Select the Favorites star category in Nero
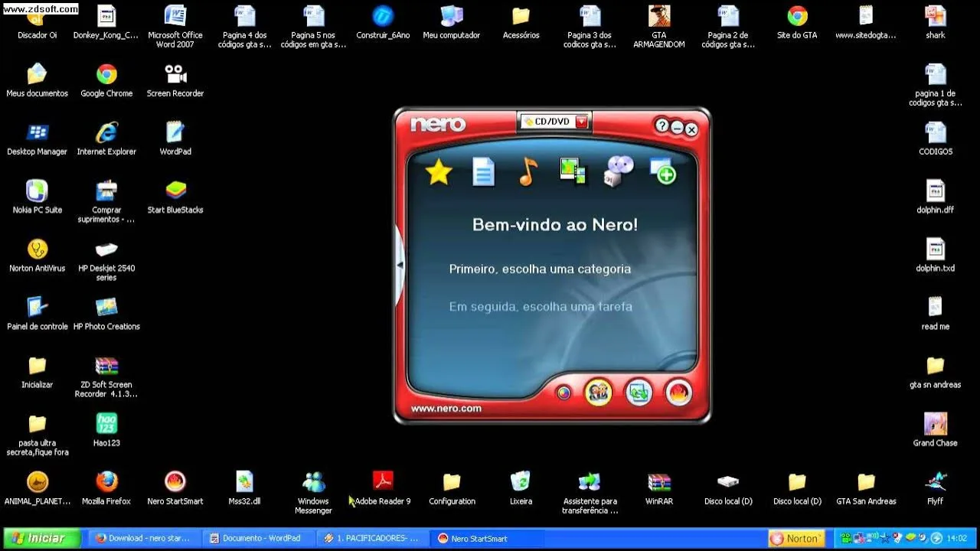This screenshot has width=980, height=551. coord(439,172)
